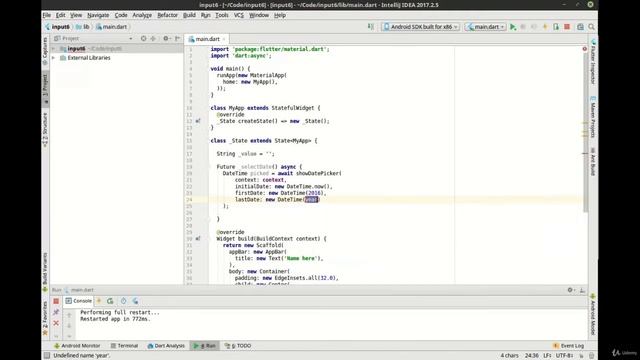Click the hide Run panel icon
This screenshot has height=360, width=640.
click(x=582, y=290)
